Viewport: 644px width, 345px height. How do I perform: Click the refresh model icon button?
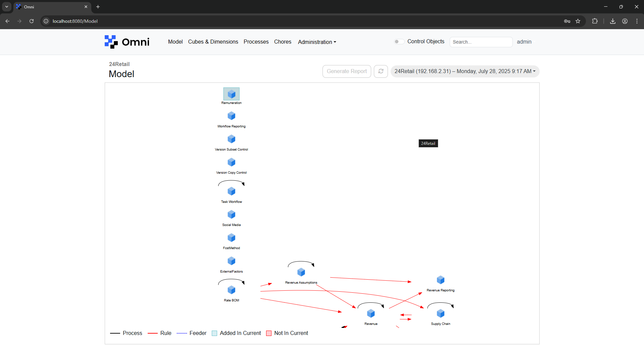[381, 71]
